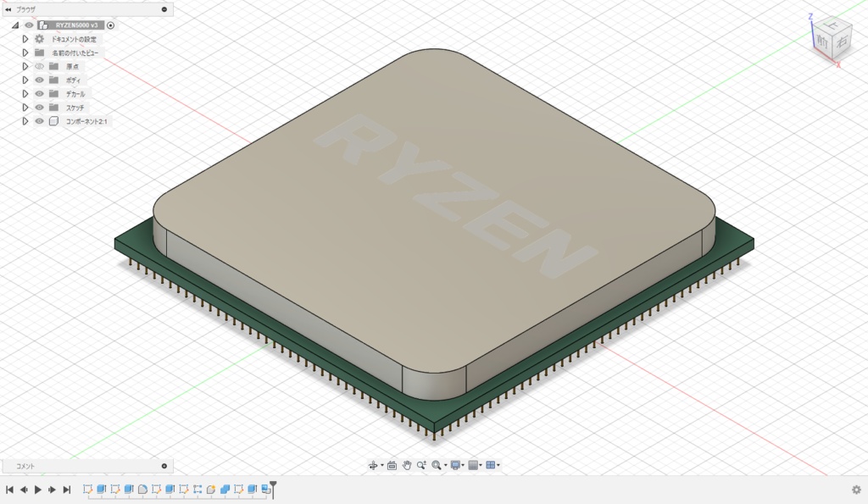This screenshot has width=868, height=504.
Task: Select the combine feature in timeline
Action: pos(225,489)
